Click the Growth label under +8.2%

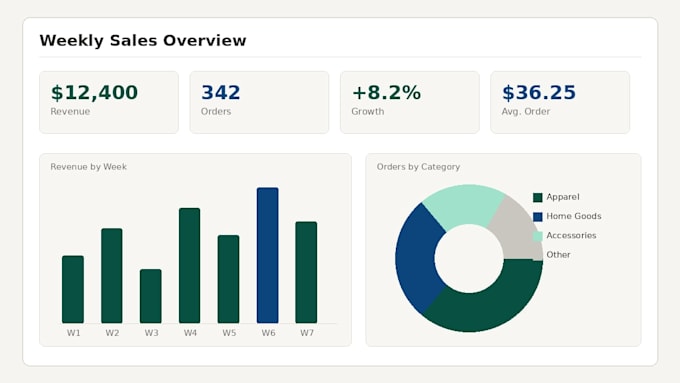point(368,111)
